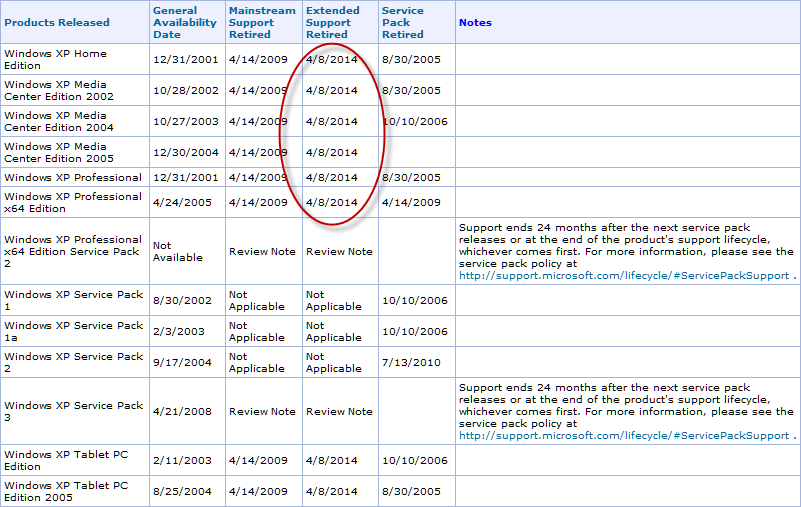801x507 pixels.
Task: Click Tablet PC Edition 2005's 8/30/2005 date
Action: (411, 491)
